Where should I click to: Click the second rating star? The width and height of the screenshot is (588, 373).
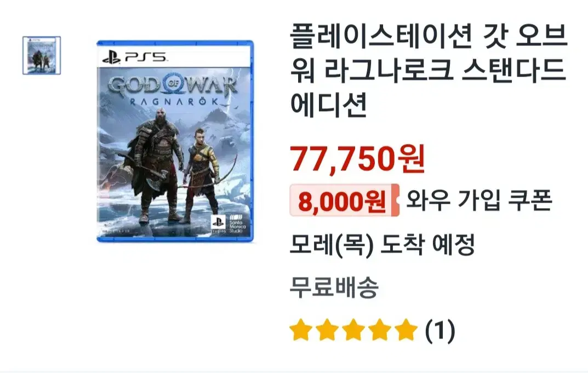pos(327,330)
